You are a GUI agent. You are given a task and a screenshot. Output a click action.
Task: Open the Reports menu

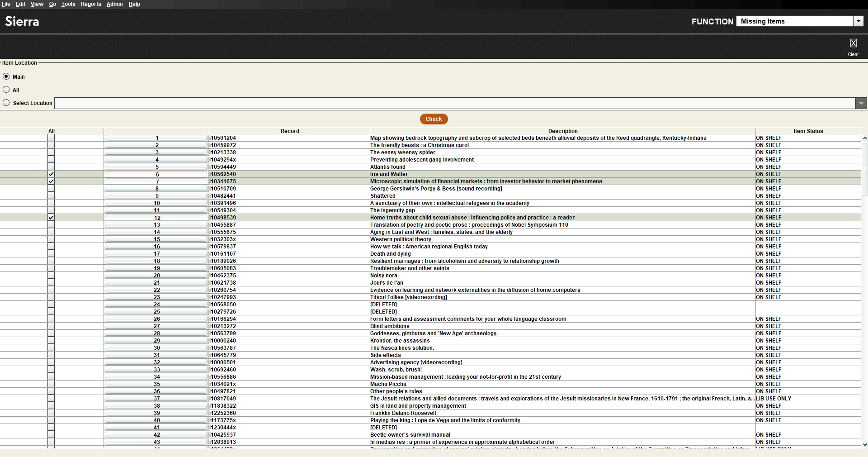click(91, 4)
